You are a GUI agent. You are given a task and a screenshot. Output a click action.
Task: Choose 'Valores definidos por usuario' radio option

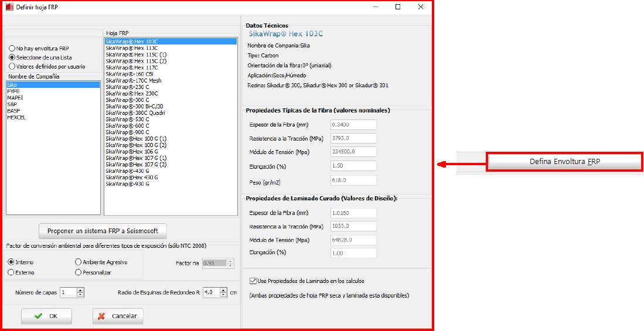pyautogui.click(x=12, y=67)
